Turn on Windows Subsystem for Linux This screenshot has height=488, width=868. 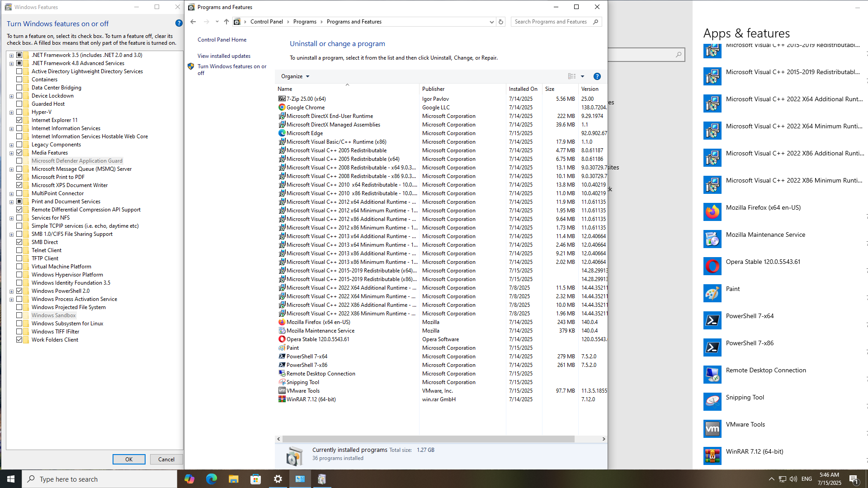[19, 324]
